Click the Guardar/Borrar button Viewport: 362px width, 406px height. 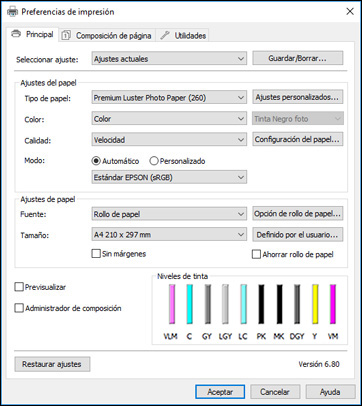coord(298,58)
